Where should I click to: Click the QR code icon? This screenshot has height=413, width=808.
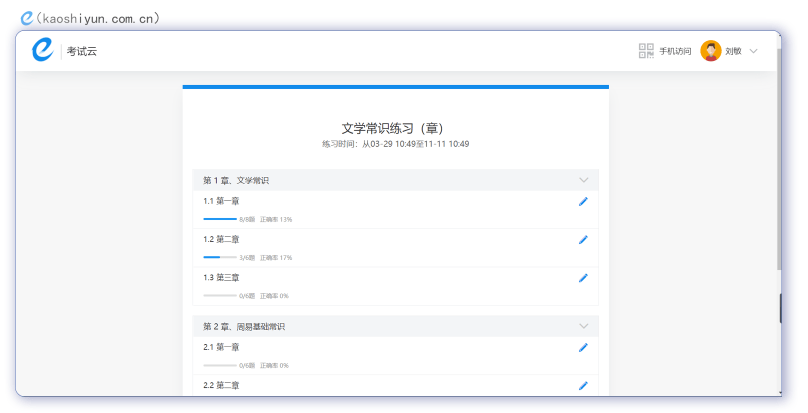(x=646, y=51)
